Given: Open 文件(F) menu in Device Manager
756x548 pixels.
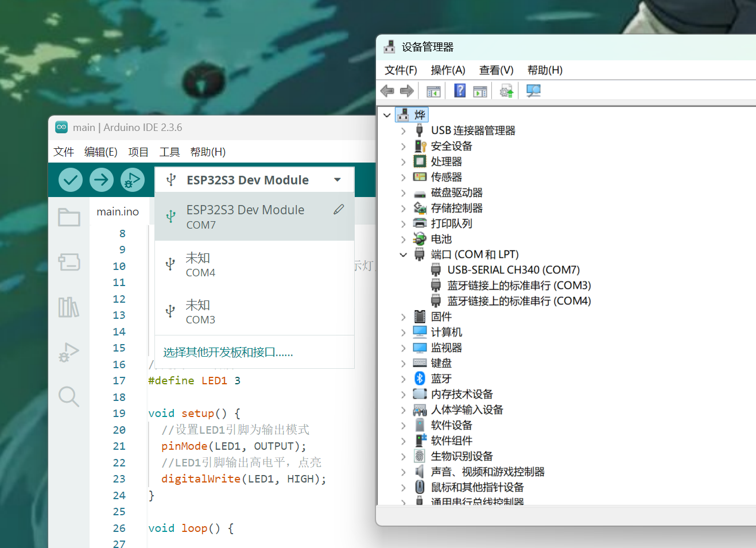Looking at the screenshot, I should click(x=401, y=70).
